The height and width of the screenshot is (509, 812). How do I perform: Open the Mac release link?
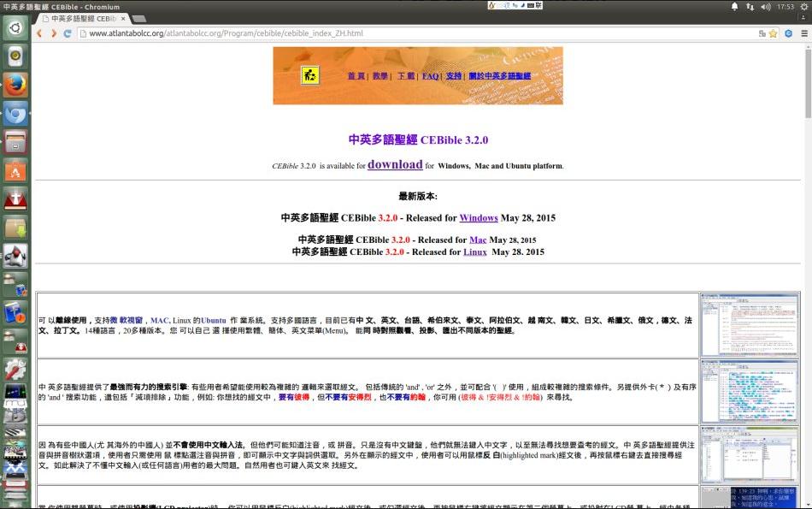pyautogui.click(x=478, y=240)
